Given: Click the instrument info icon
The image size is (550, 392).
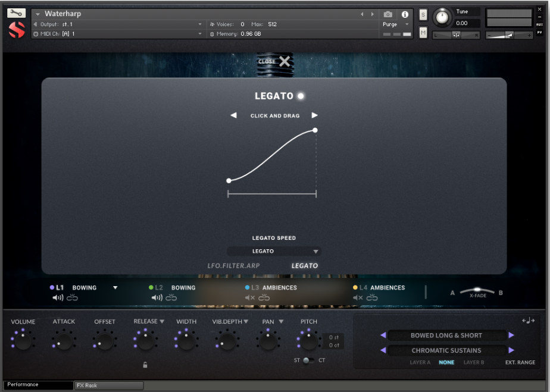Looking at the screenshot, I should (405, 14).
